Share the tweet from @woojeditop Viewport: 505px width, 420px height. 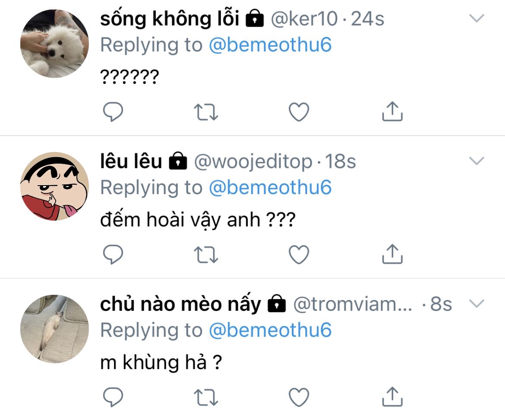(392, 254)
